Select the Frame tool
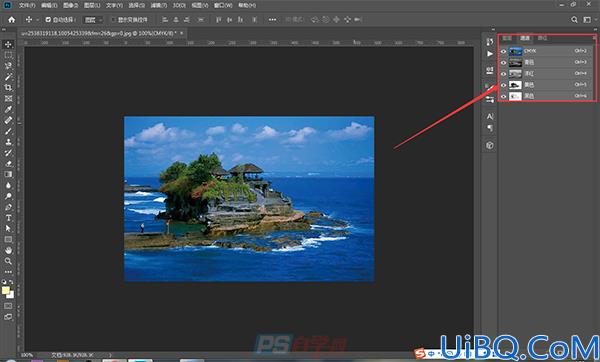This screenshot has width=600, height=362. [8, 98]
